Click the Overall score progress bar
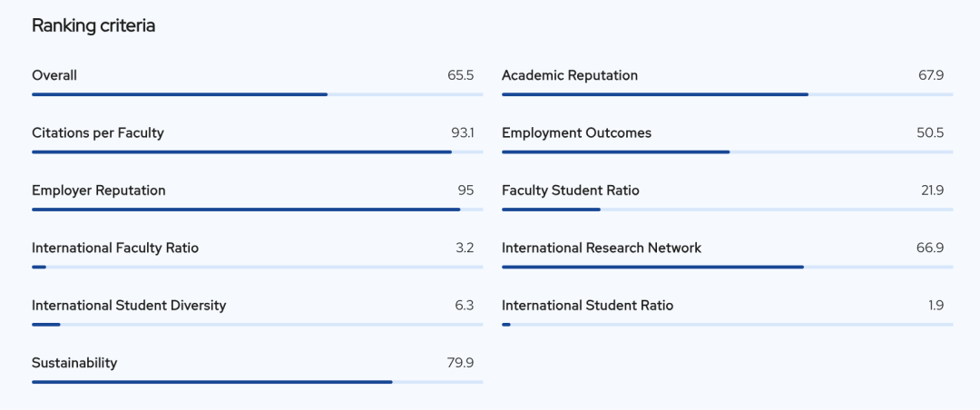The height and width of the screenshot is (410, 980). coord(257,94)
